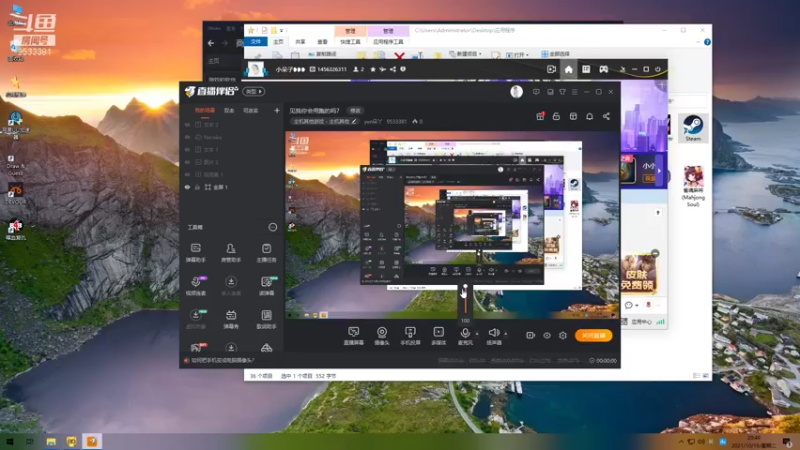Click the modify button next to stream title

tap(355, 110)
